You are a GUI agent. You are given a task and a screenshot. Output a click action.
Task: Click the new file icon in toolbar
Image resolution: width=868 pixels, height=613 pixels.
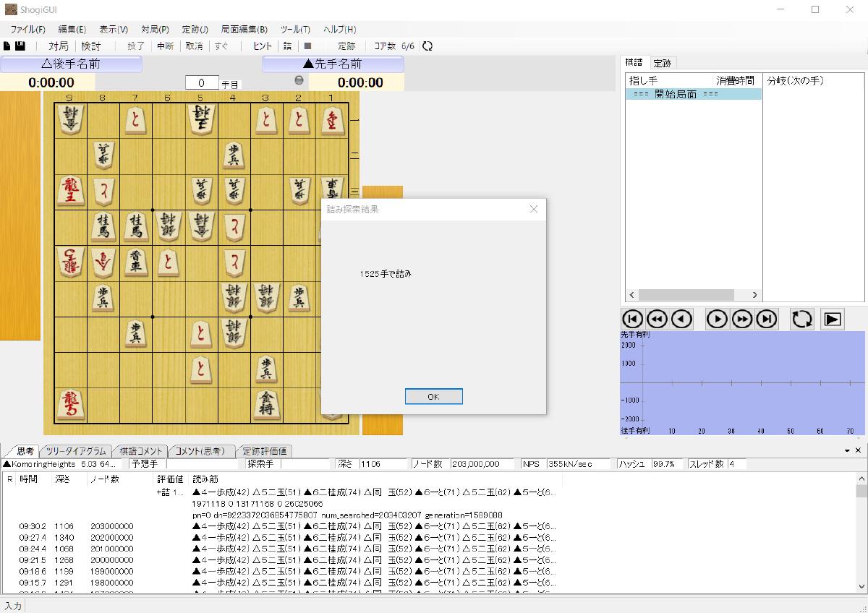tap(7, 46)
